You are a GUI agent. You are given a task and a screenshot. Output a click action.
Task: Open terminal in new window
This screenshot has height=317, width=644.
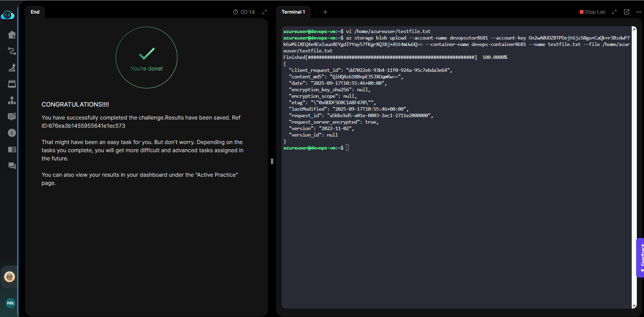click(x=627, y=12)
